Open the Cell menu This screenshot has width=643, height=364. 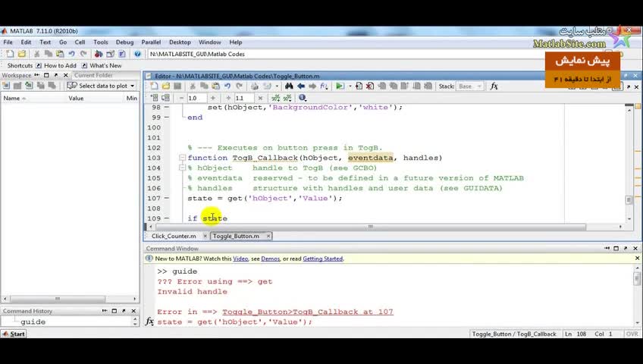click(80, 42)
